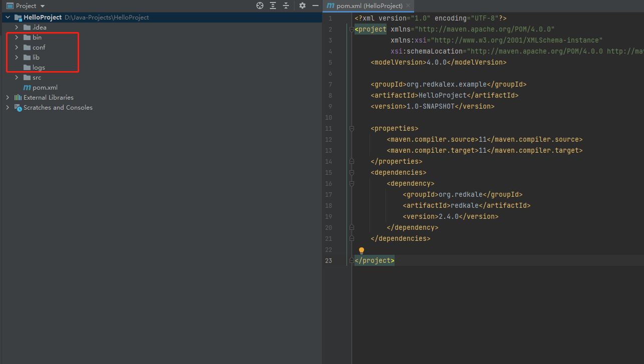Click the Scratches and Consoles icon
Screen dimensions: 644x364
[18, 108]
